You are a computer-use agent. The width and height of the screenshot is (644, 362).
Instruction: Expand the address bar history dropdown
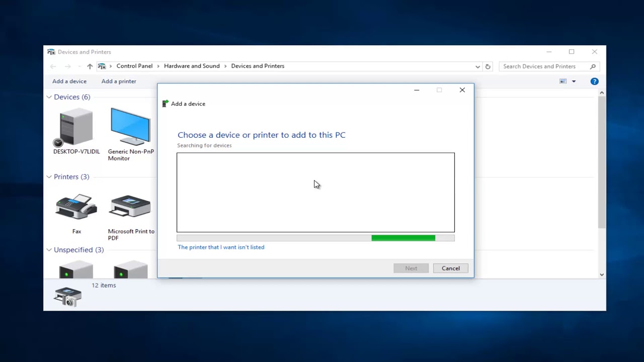477,66
